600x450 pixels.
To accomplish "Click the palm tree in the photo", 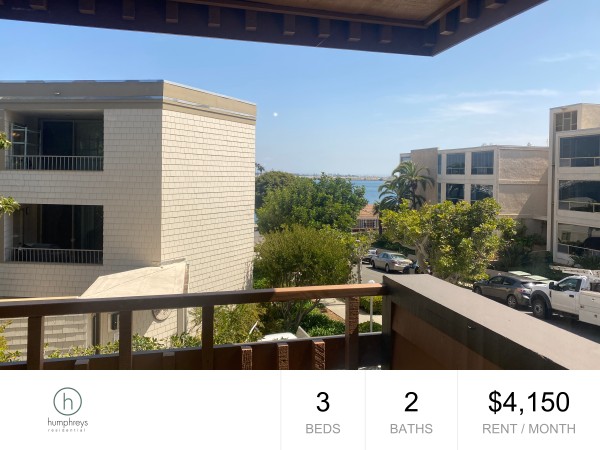I will [406, 184].
